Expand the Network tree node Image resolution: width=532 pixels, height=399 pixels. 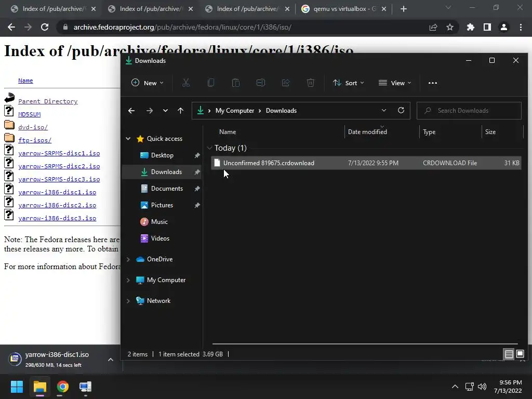point(128,301)
